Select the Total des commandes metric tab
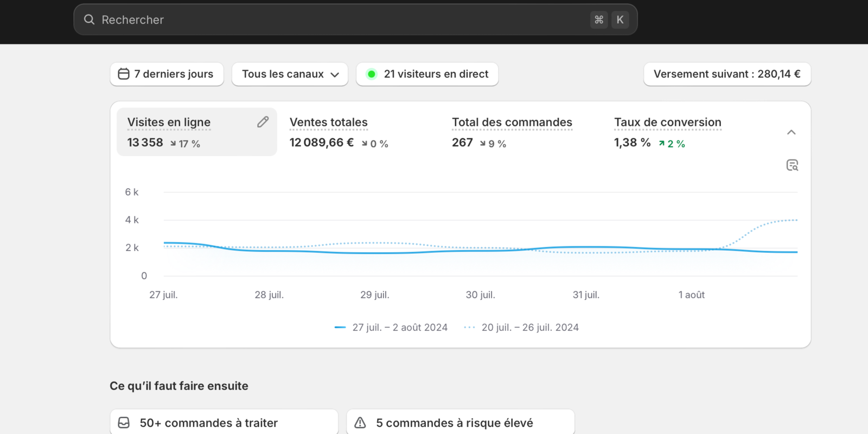Image resolution: width=868 pixels, height=434 pixels. click(521, 132)
